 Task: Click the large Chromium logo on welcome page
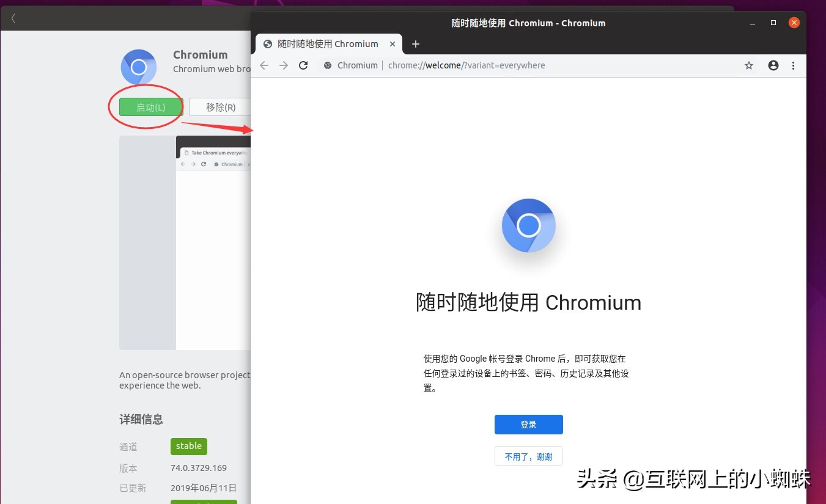529,225
